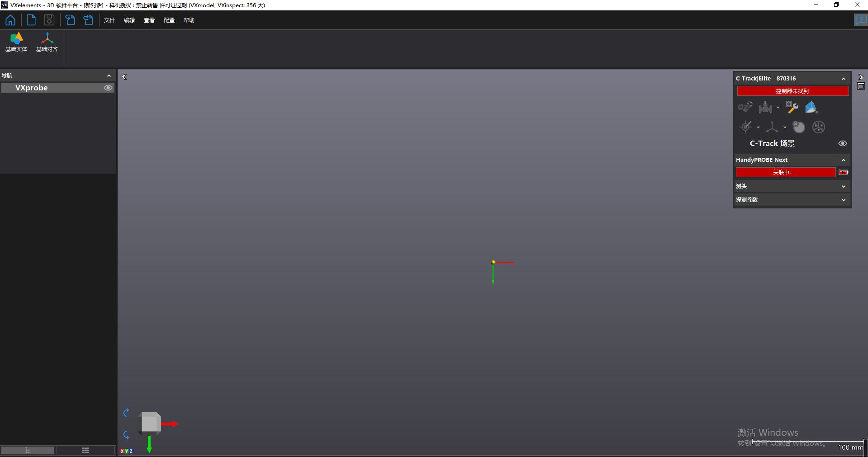Click the redo arrow icon in the toolbar
868x457 pixels.
[89, 20]
